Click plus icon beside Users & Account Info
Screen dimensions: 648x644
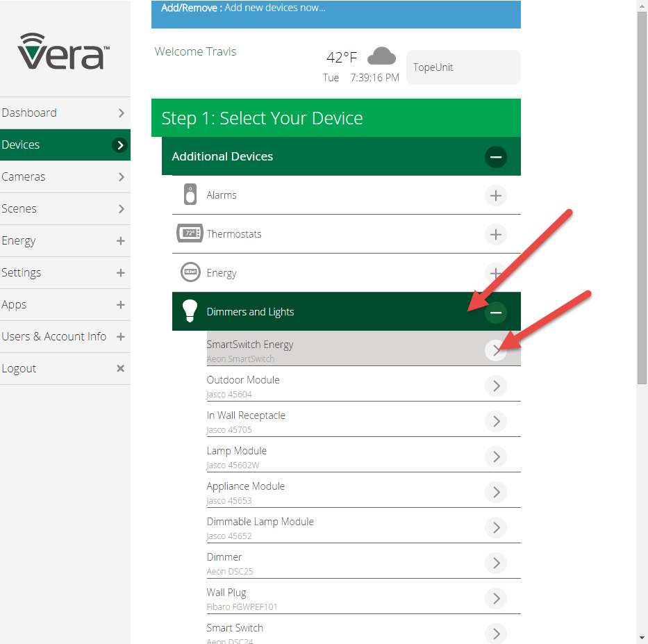point(120,336)
